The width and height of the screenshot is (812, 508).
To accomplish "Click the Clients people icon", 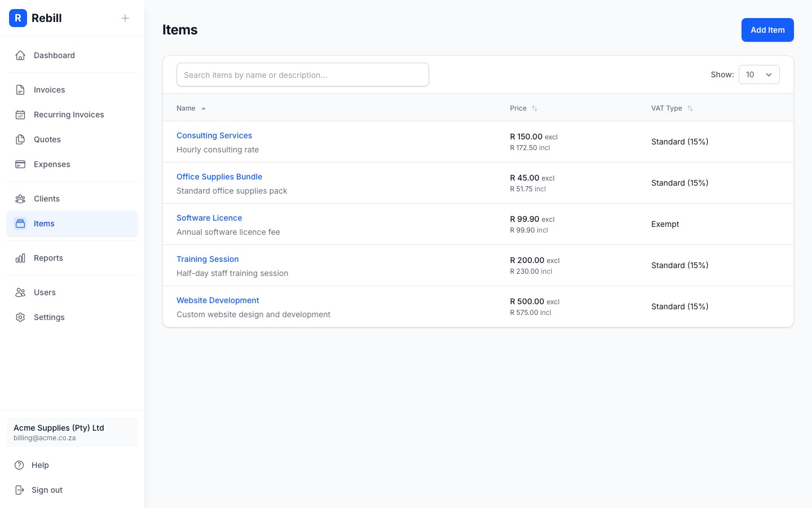I will click(20, 198).
